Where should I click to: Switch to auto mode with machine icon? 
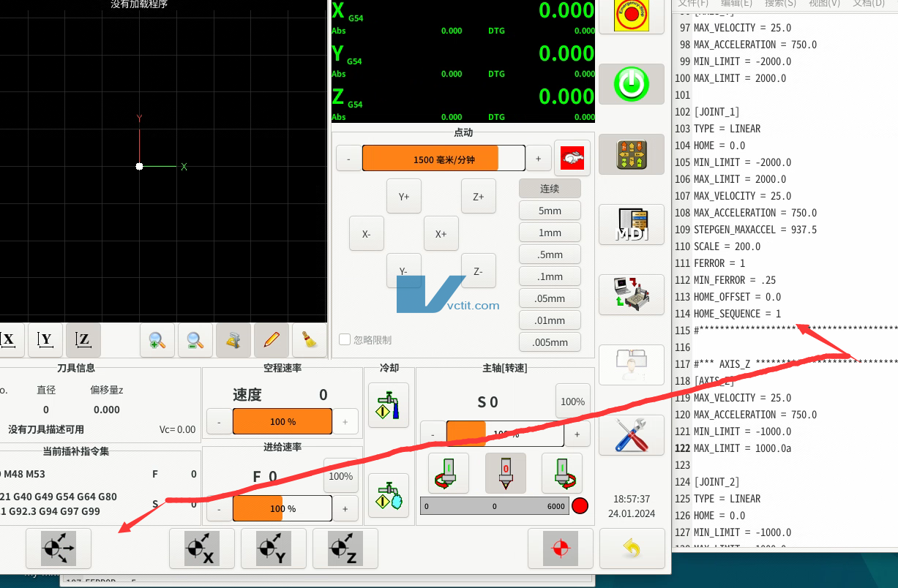(x=632, y=295)
